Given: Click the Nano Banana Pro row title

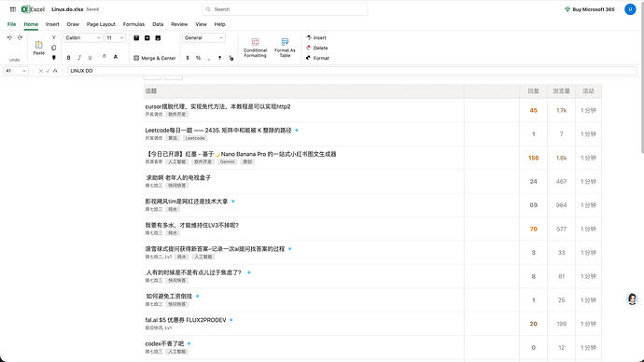Looking at the screenshot, I should [x=241, y=154].
